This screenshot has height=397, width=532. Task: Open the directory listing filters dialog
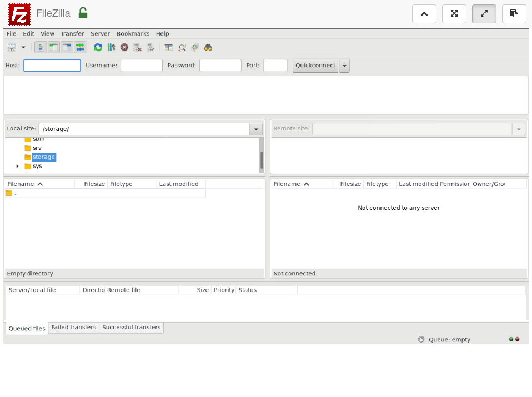click(x=169, y=48)
